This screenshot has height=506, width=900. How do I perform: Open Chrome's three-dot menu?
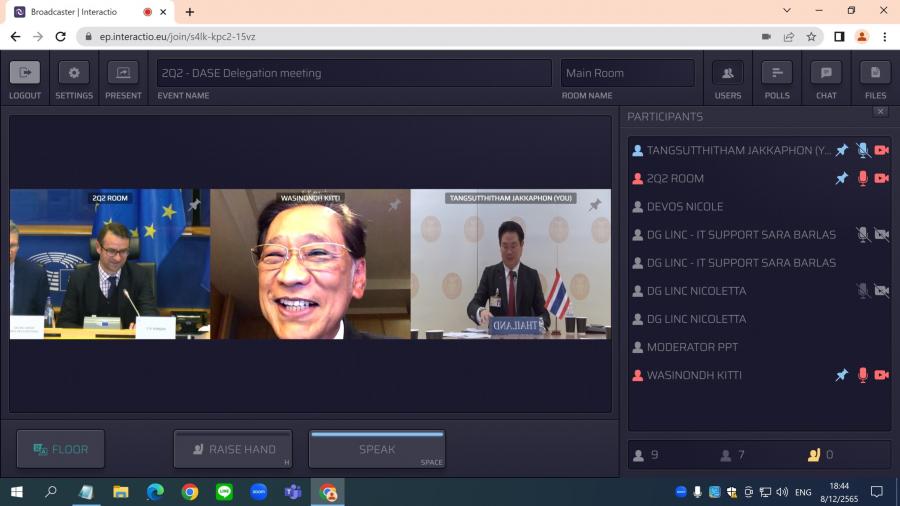[x=884, y=36]
